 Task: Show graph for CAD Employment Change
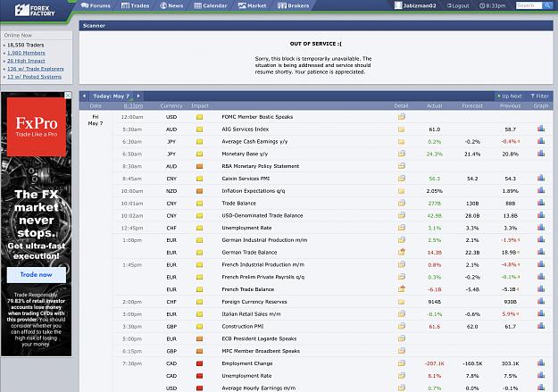pyautogui.click(x=541, y=363)
